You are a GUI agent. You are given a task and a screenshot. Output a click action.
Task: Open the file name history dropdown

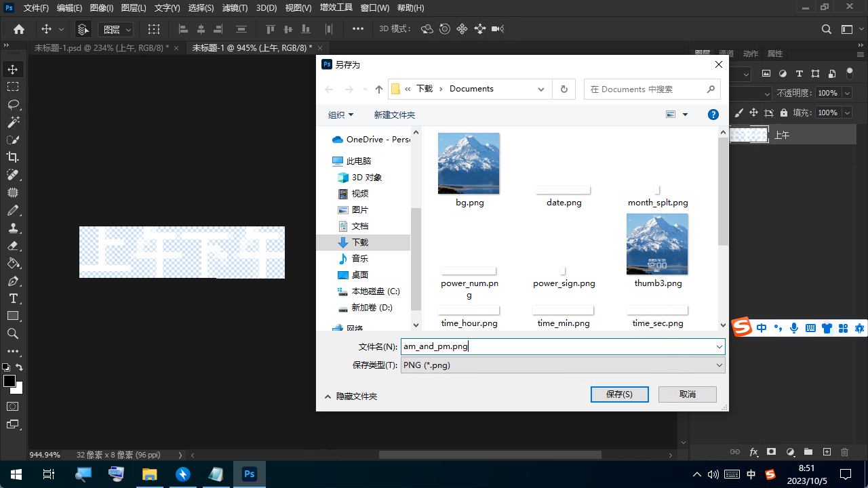tap(719, 346)
